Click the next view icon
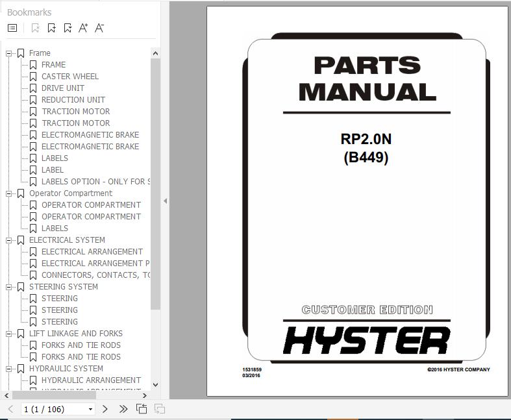 click(159, 408)
